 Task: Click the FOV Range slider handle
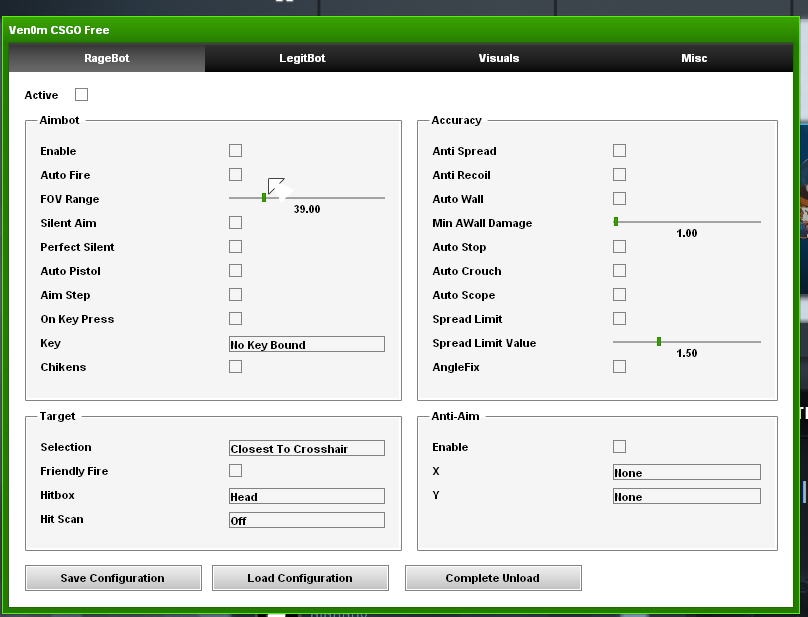click(264, 198)
